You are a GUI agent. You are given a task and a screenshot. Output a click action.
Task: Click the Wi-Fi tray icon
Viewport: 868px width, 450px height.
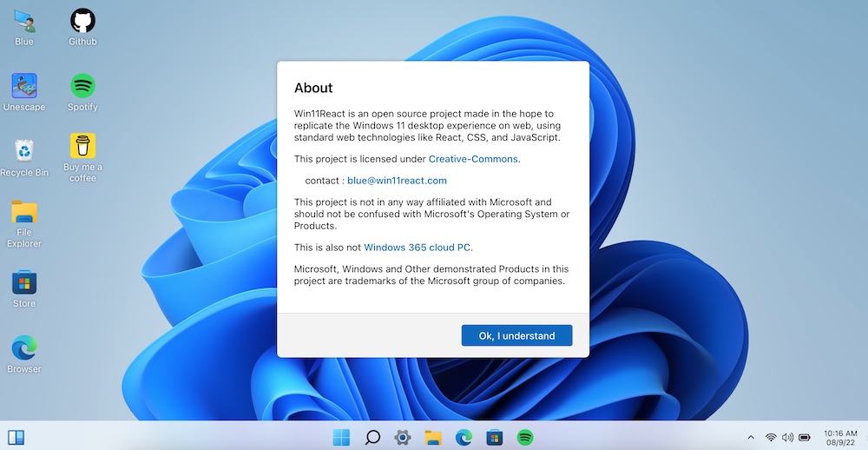771,438
